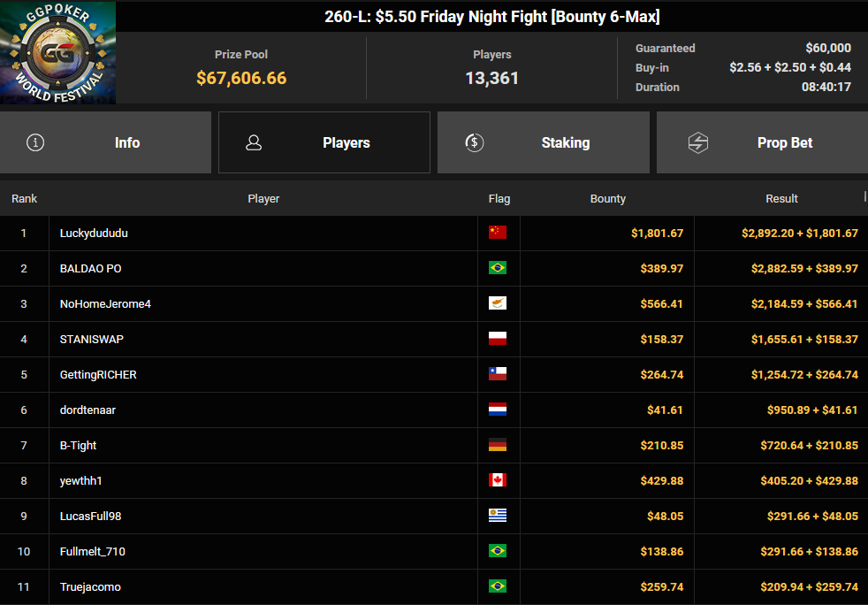Click result $209.94 + $259.74
Screen dimensions: 868x605
coord(809,587)
